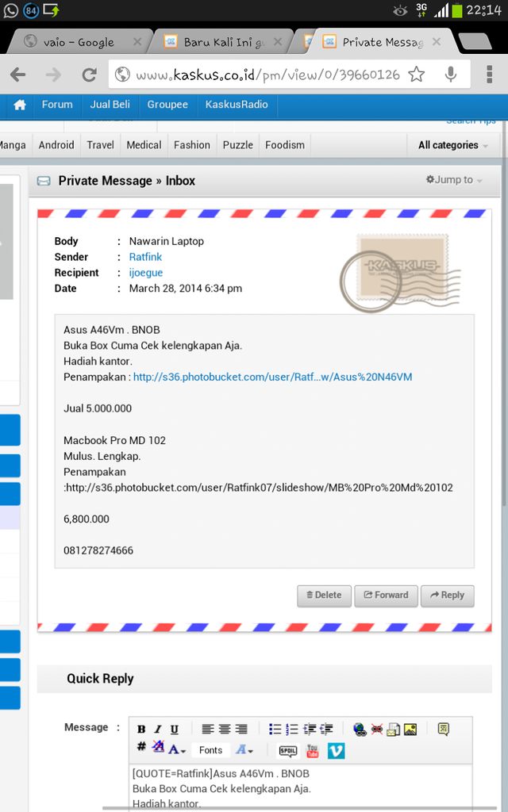Open recipient ijoegue profile link
The width and height of the screenshot is (508, 812).
point(146,273)
